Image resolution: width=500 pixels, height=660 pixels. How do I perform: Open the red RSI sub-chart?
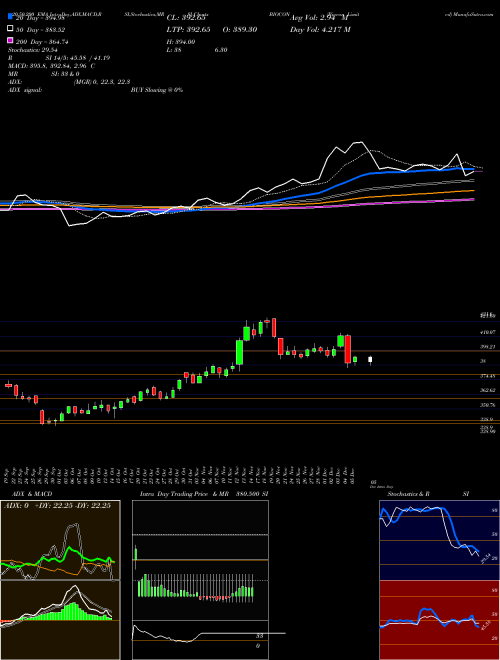pyautogui.click(x=439, y=620)
